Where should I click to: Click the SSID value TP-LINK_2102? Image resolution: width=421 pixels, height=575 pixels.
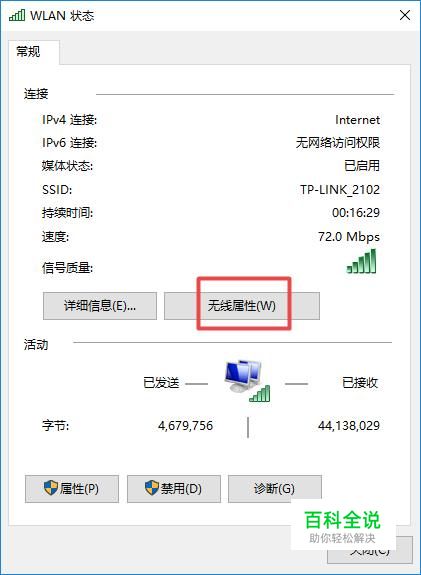[x=340, y=190]
